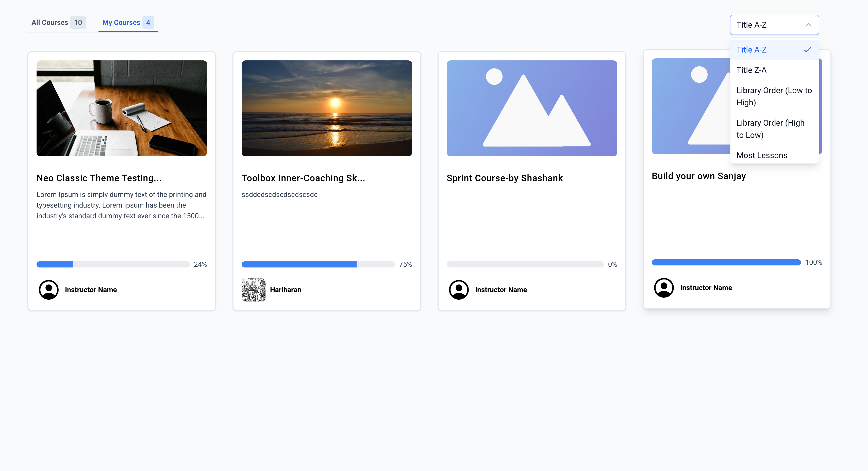868x471 pixels.
Task: Click the Build your own Sanjay instructor avatar
Action: coord(663,287)
